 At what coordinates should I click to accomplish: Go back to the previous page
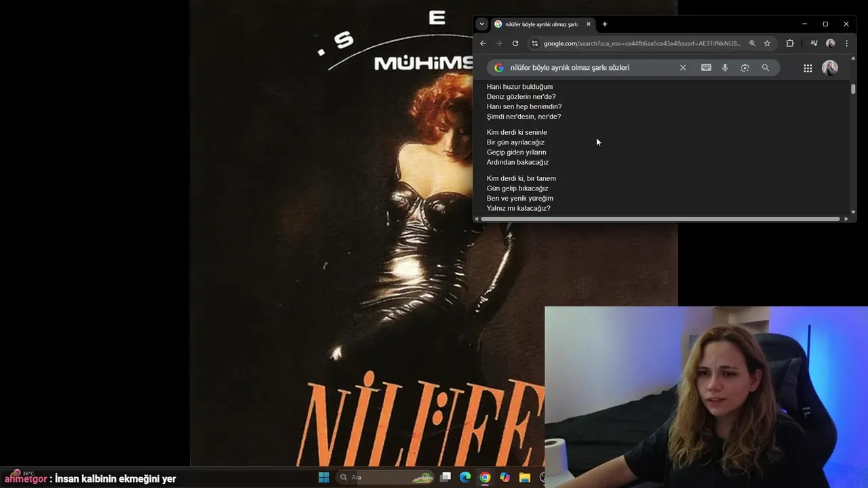point(483,43)
